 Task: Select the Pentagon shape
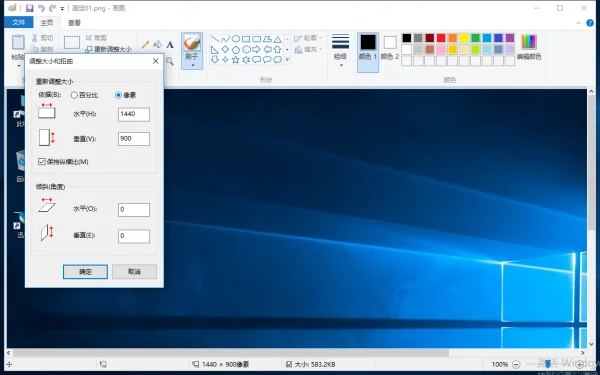pyautogui.click(x=236, y=49)
